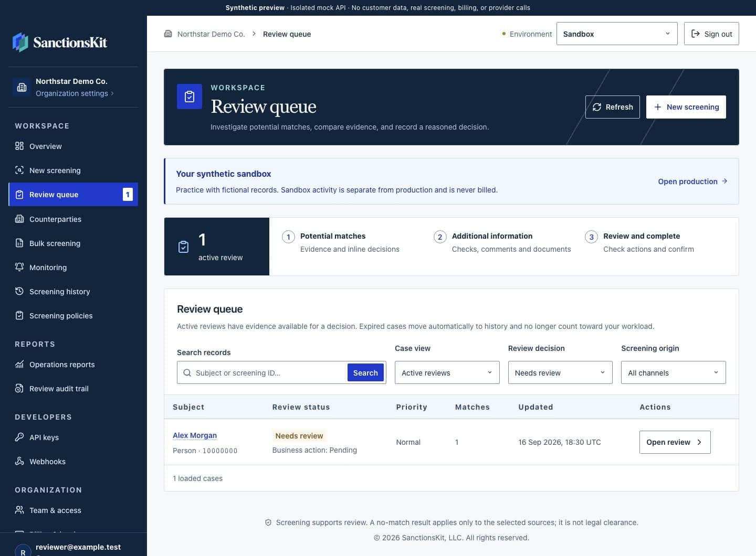Viewport: 756px width, 556px height.
Task: Open the Environment Sandbox dropdown
Action: [617, 34]
